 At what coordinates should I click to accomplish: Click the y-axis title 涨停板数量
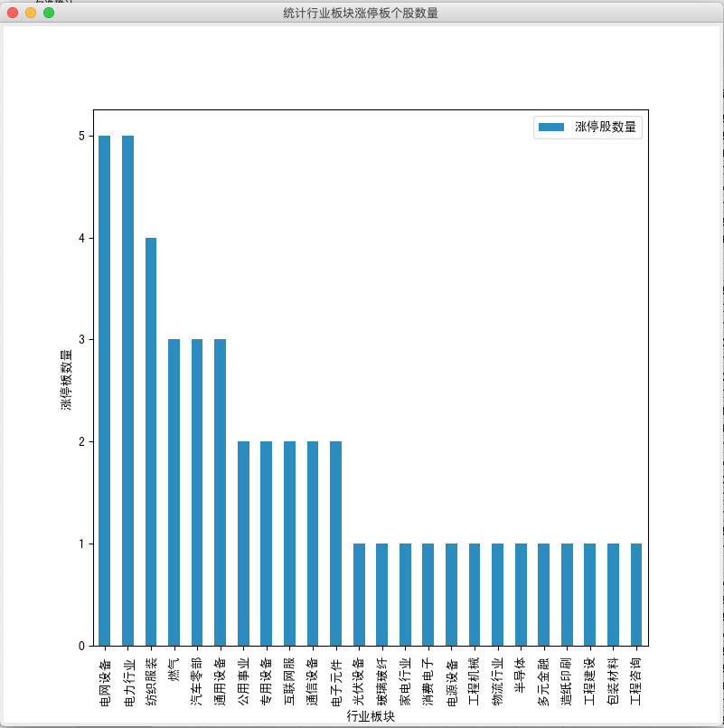66,380
